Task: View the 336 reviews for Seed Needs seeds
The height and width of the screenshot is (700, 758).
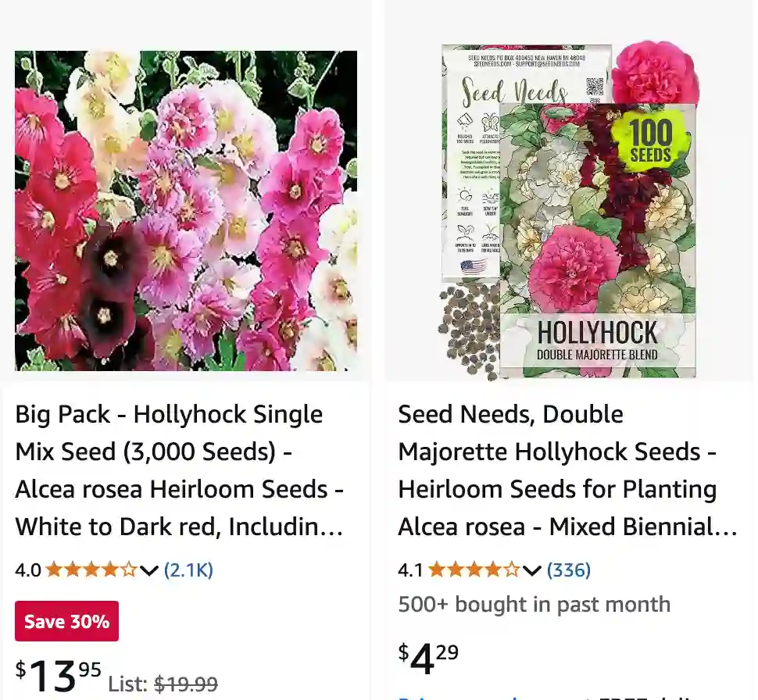Action: pos(570,570)
